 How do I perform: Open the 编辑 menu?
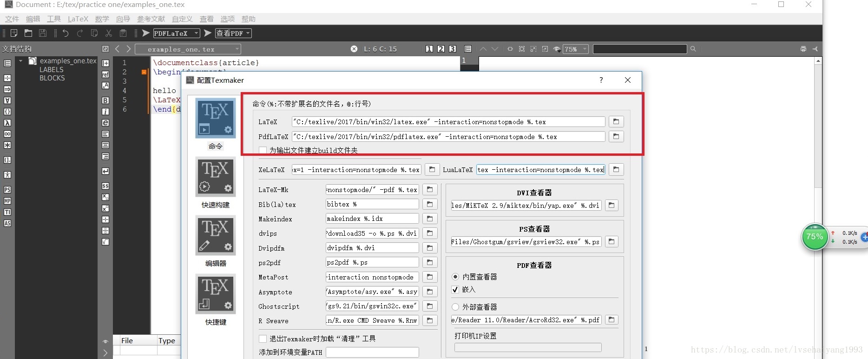[33, 19]
